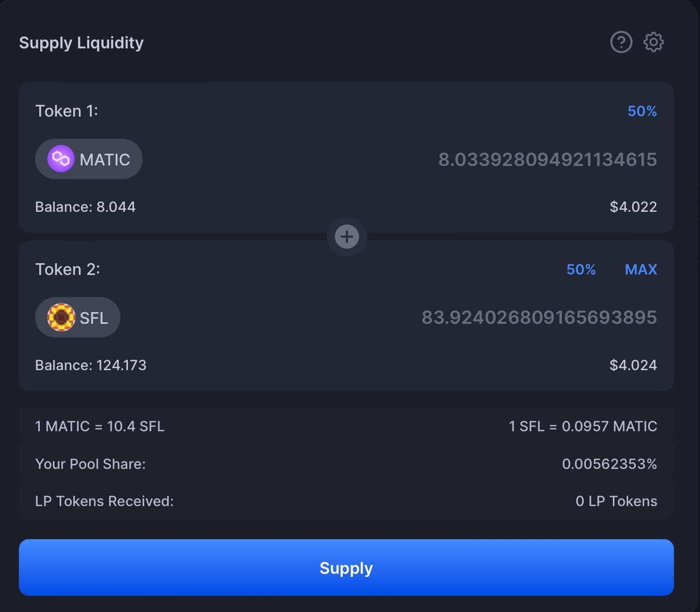
Task: Click the plus icon between tokens
Action: pos(347,236)
